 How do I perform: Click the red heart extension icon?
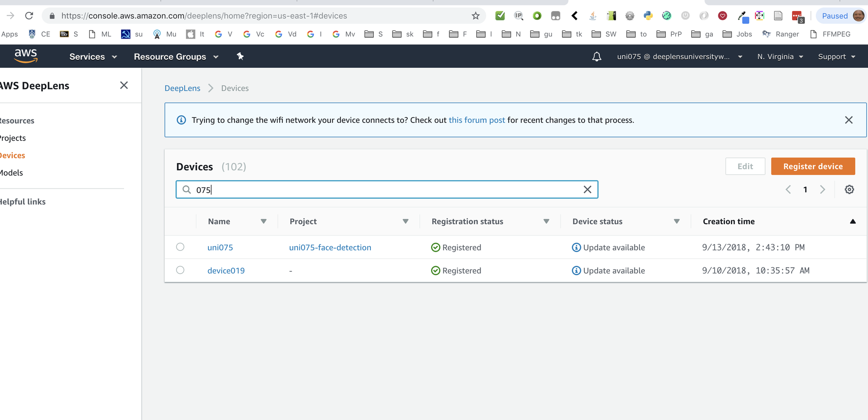[723, 16]
